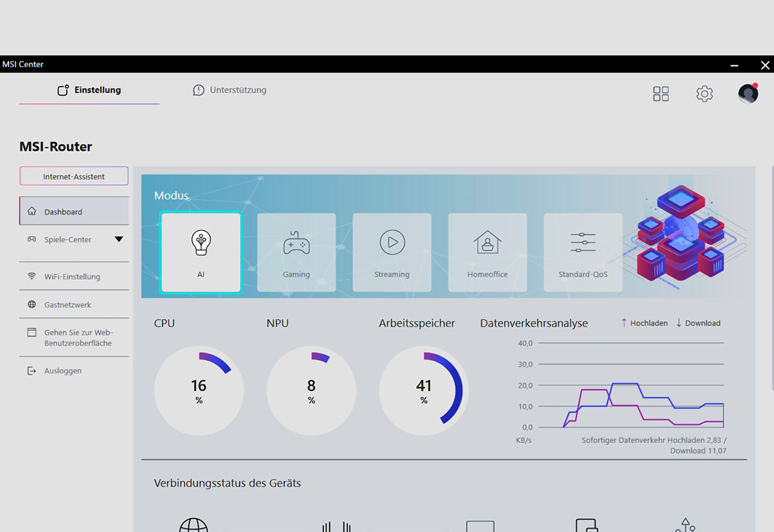Click the vertical scrollbar on the right

tap(772, 277)
